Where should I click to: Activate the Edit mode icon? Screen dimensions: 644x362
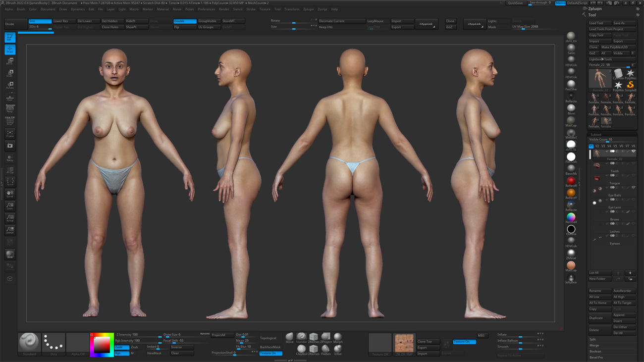[x=9, y=37]
